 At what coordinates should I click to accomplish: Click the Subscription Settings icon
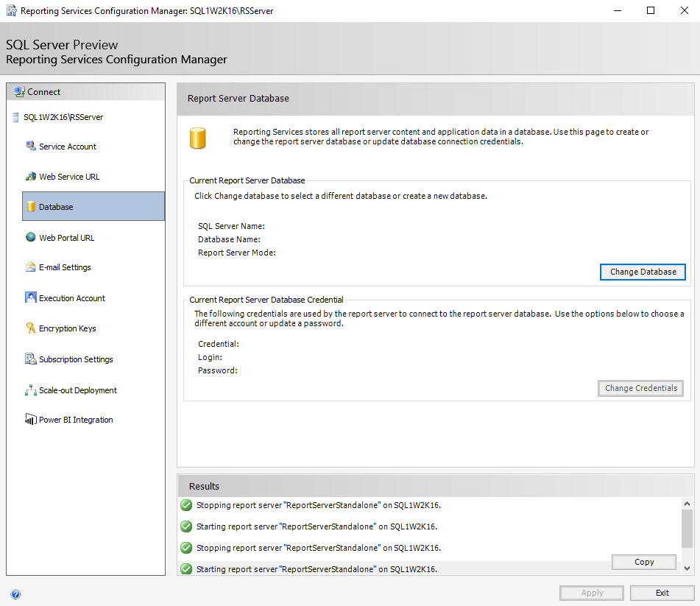point(30,359)
